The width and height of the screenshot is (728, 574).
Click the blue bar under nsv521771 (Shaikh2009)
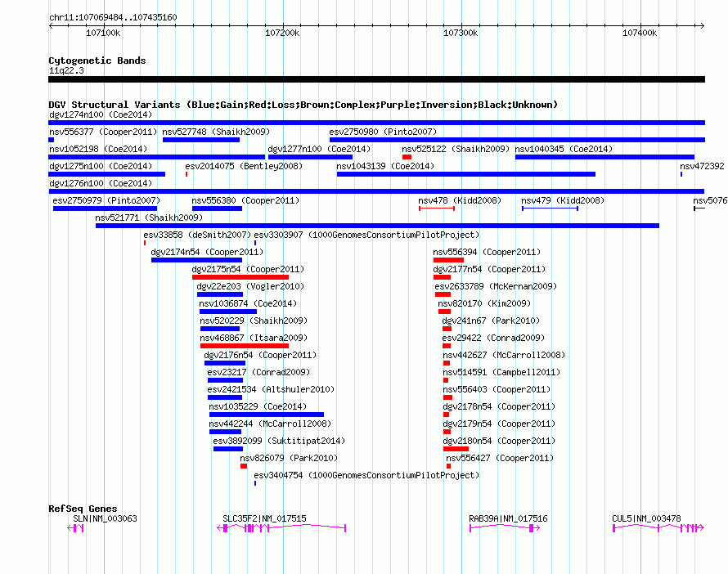coord(377,226)
